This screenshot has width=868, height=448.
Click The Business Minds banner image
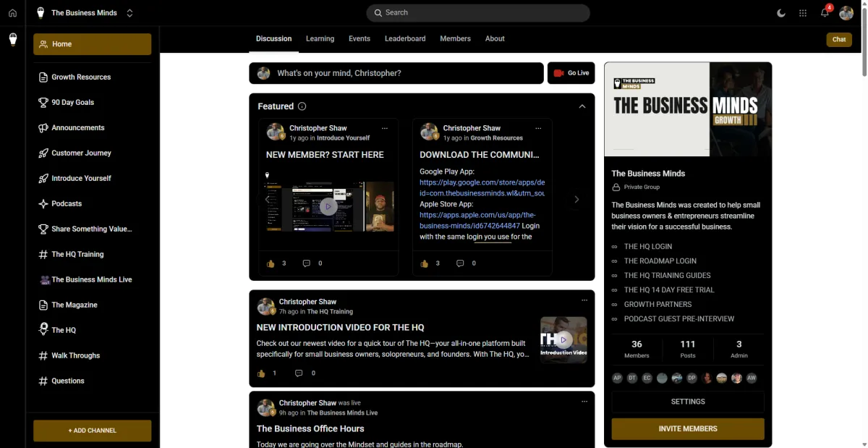(688, 109)
